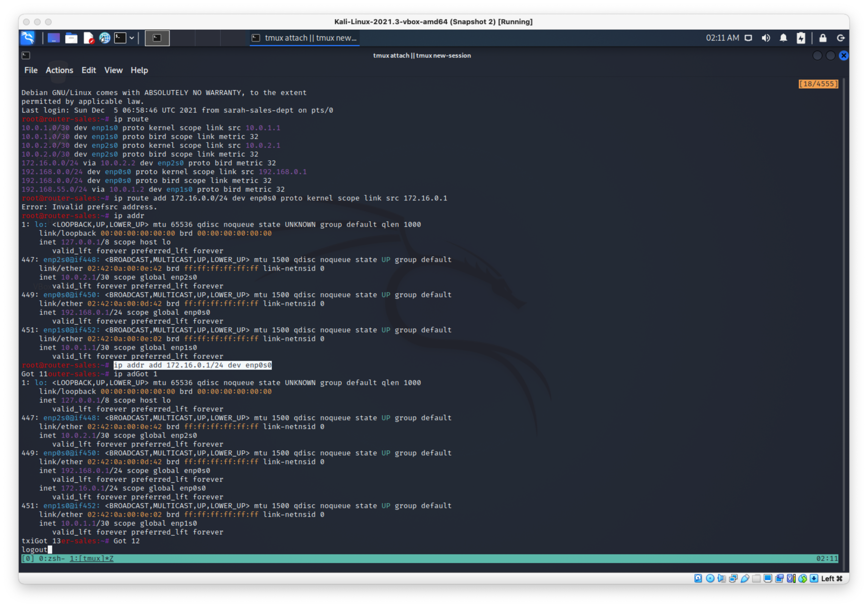Click the log out panel icon

(841, 38)
